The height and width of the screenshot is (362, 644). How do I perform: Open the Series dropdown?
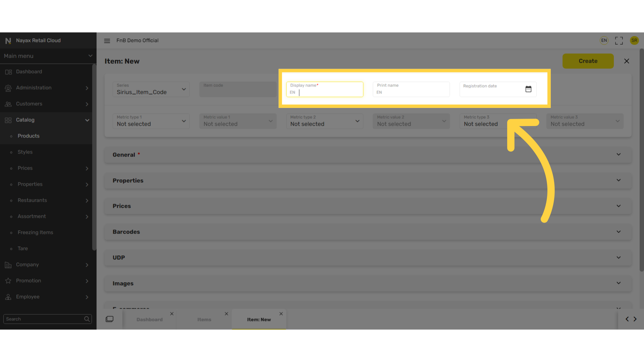pyautogui.click(x=151, y=89)
